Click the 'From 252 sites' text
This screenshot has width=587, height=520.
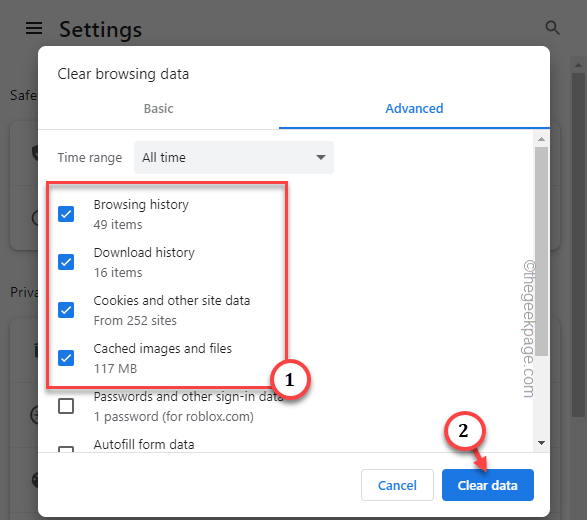pyautogui.click(x=135, y=320)
